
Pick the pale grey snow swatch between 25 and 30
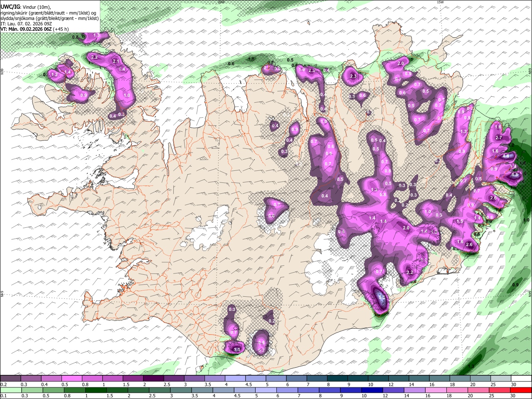(x=501, y=379)
